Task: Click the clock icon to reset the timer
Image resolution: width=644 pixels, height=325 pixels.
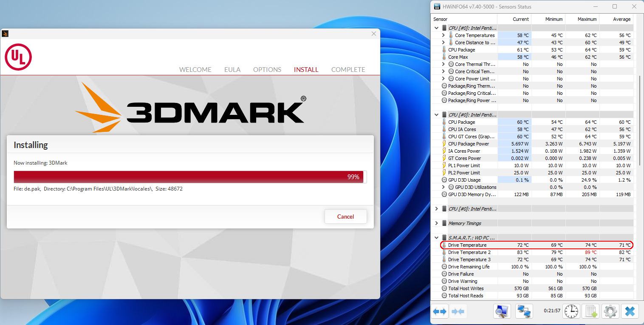Action: point(571,311)
